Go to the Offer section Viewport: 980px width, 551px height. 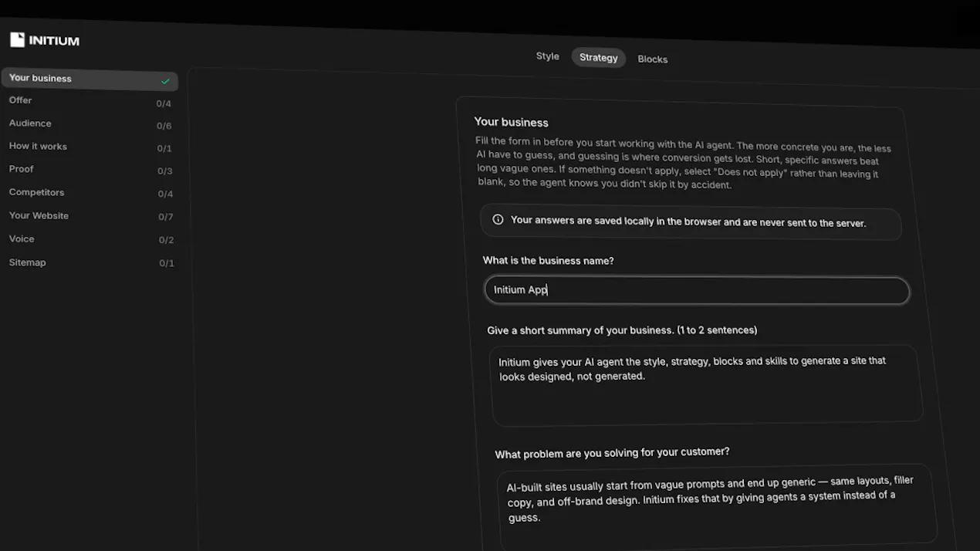[x=90, y=101]
